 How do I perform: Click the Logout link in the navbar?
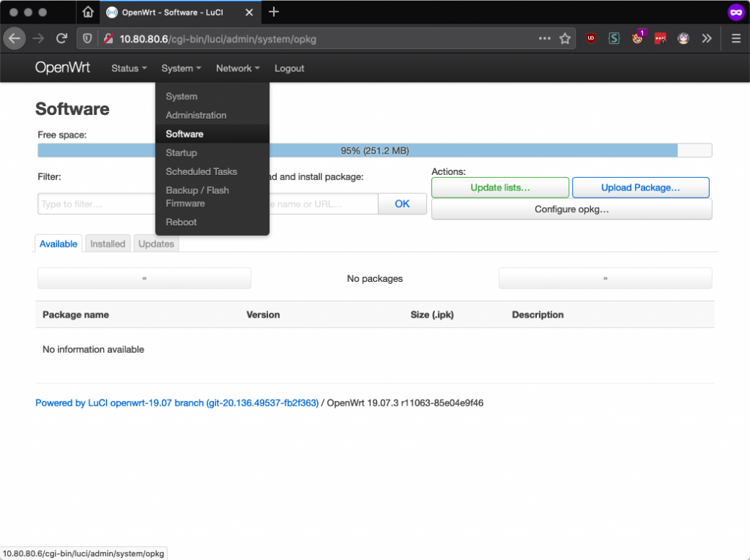point(289,68)
